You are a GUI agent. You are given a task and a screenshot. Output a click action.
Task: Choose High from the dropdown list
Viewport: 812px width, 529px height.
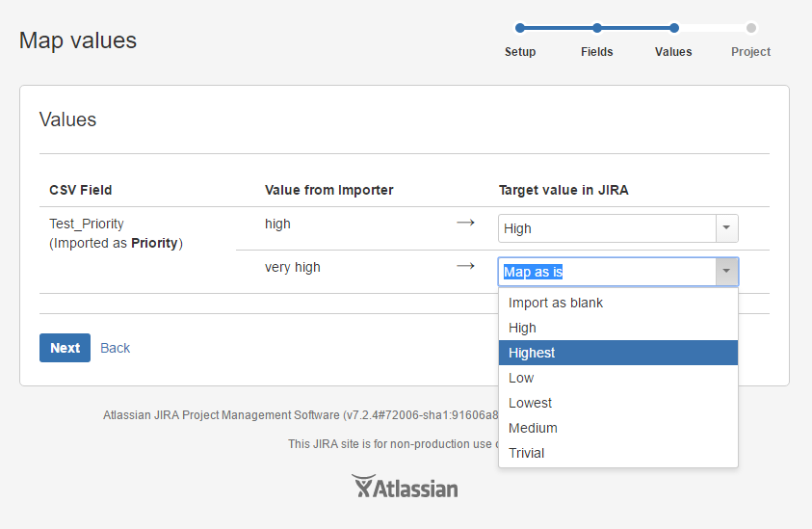tap(617, 328)
